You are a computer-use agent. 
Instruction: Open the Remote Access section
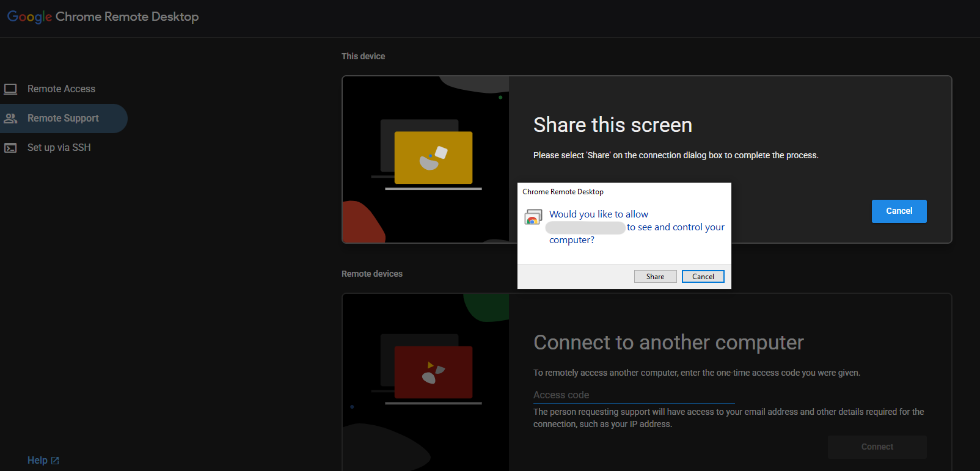[61, 89]
